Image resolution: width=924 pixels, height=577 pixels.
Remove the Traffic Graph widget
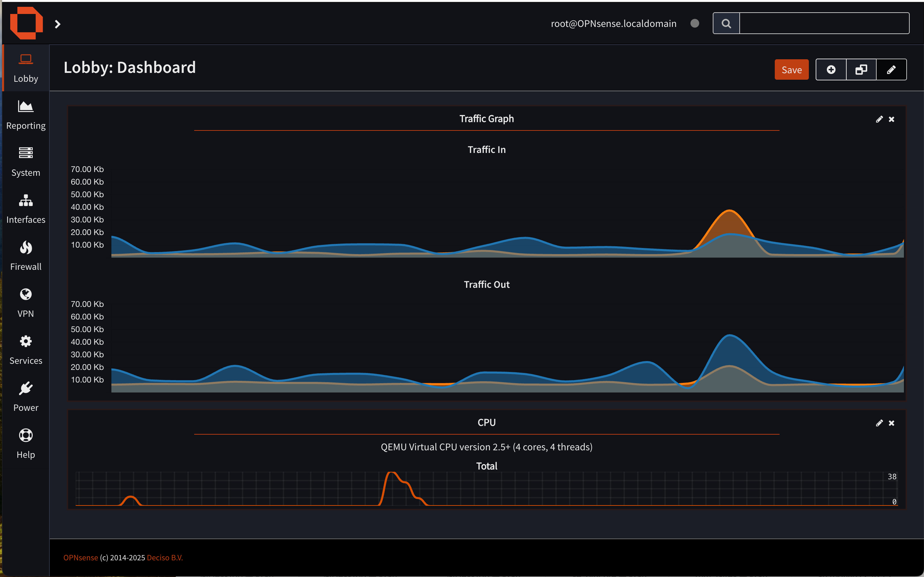(x=892, y=120)
